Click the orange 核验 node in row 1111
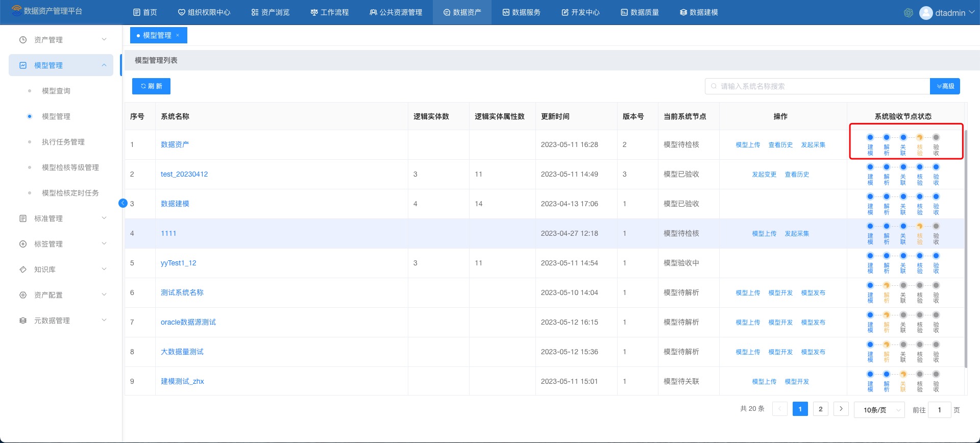Viewport: 980px width, 443px height. tap(920, 226)
